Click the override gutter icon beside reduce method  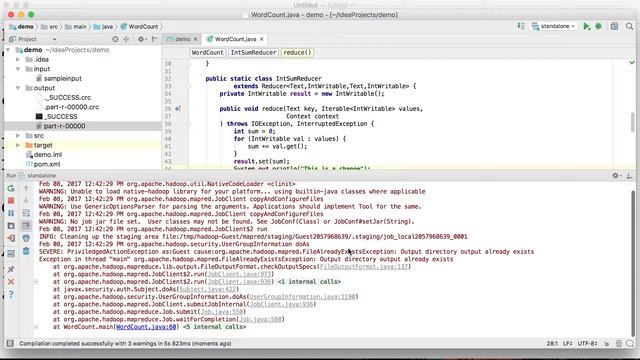[178, 109]
